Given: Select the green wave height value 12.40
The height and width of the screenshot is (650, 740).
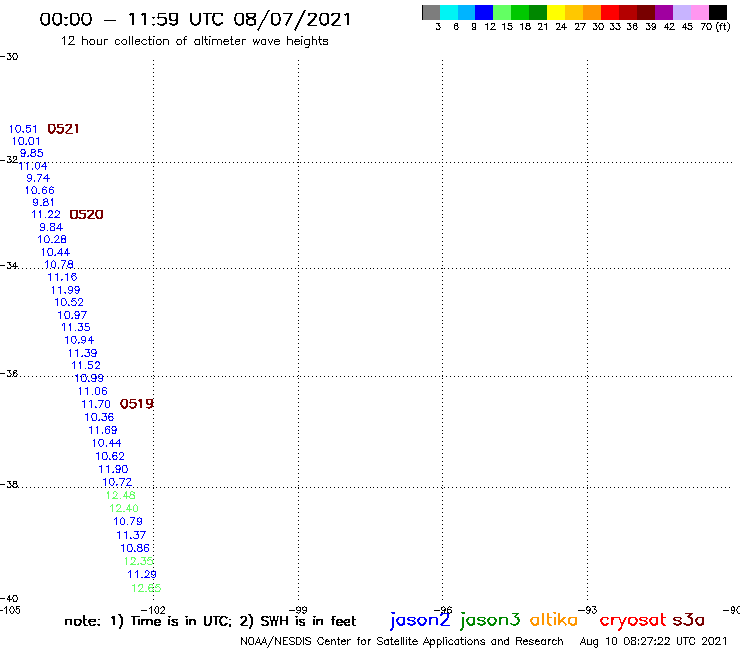Looking at the screenshot, I should [124, 509].
